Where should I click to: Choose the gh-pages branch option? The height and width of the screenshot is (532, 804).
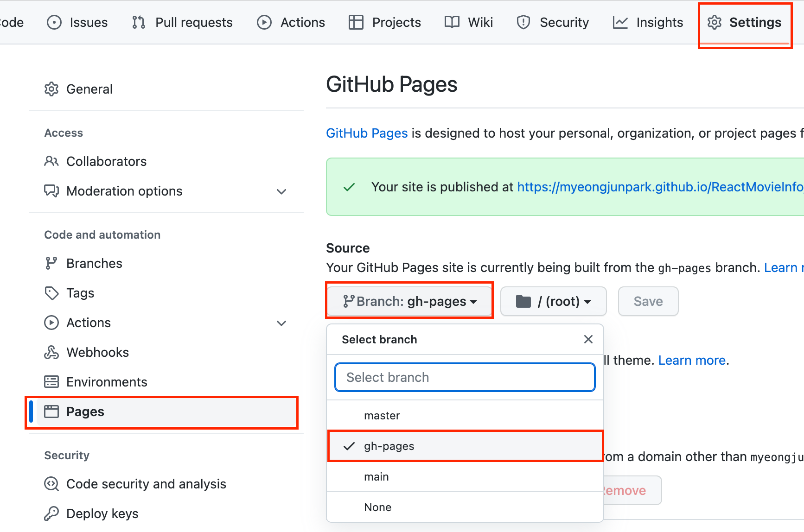(x=465, y=446)
